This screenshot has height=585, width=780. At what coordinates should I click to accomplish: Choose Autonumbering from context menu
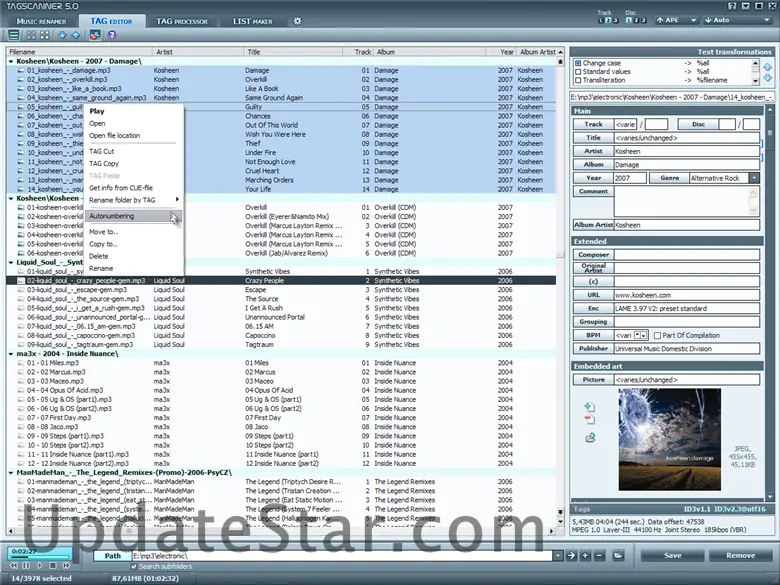click(x=134, y=216)
